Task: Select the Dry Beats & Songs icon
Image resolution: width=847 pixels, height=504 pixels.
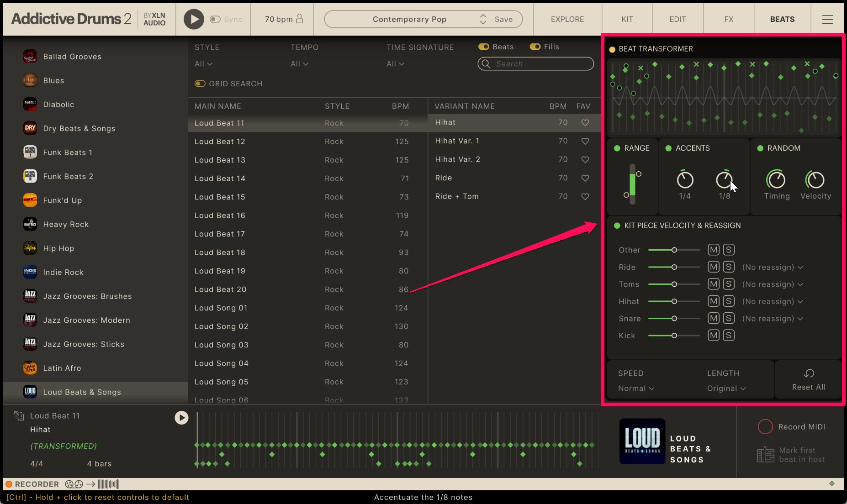Action: coord(30,128)
